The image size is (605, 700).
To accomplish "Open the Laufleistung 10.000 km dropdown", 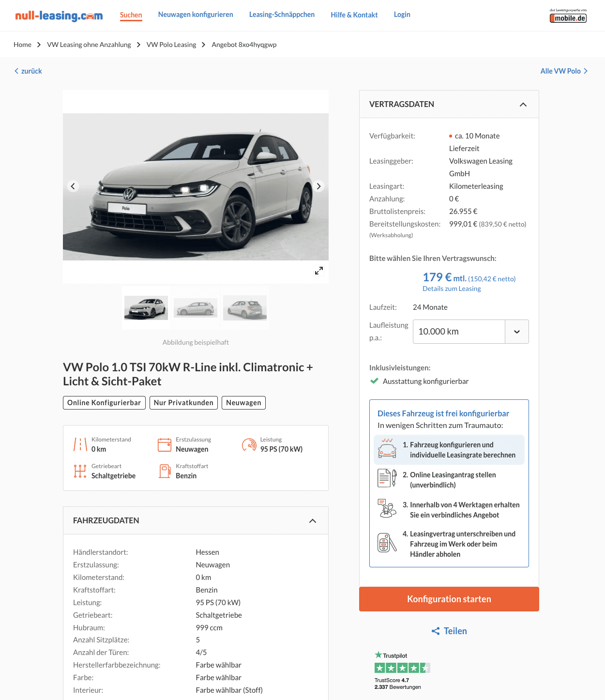I will (x=470, y=332).
